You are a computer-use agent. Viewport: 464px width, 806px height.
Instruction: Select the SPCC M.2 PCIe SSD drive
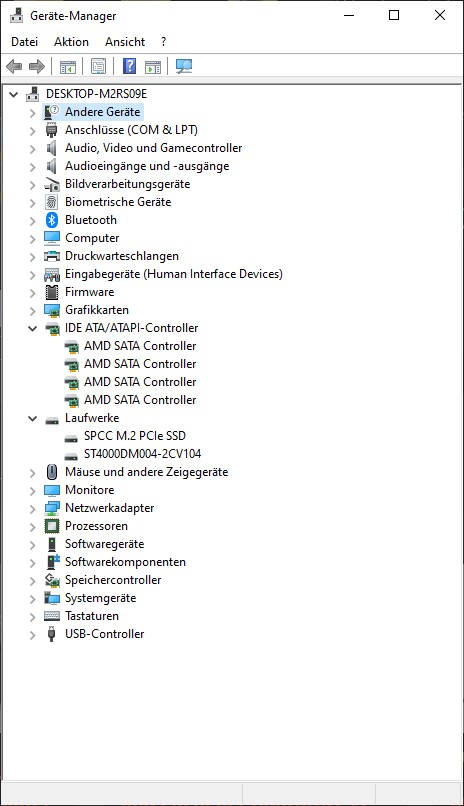coord(135,436)
